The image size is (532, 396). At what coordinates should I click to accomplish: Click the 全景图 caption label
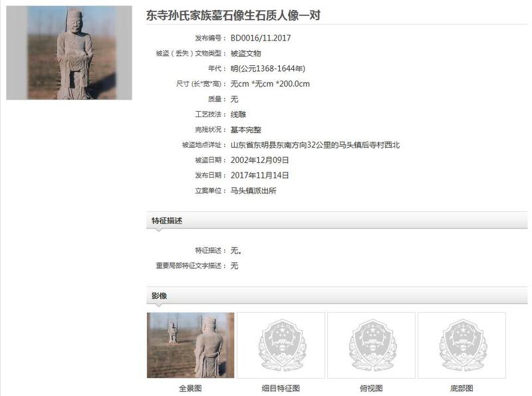pyautogui.click(x=190, y=388)
